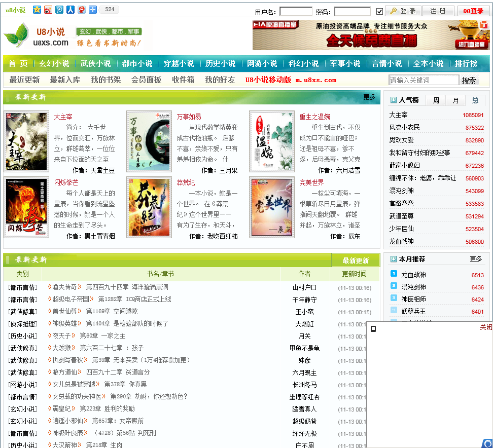Open 我的好友 friends link
The height and width of the screenshot is (448, 493).
pyautogui.click(x=220, y=80)
